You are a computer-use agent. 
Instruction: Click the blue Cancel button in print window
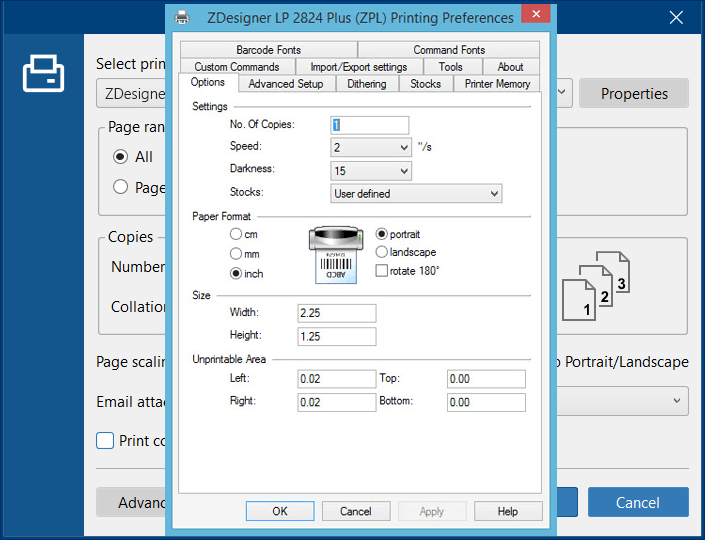pyautogui.click(x=638, y=502)
